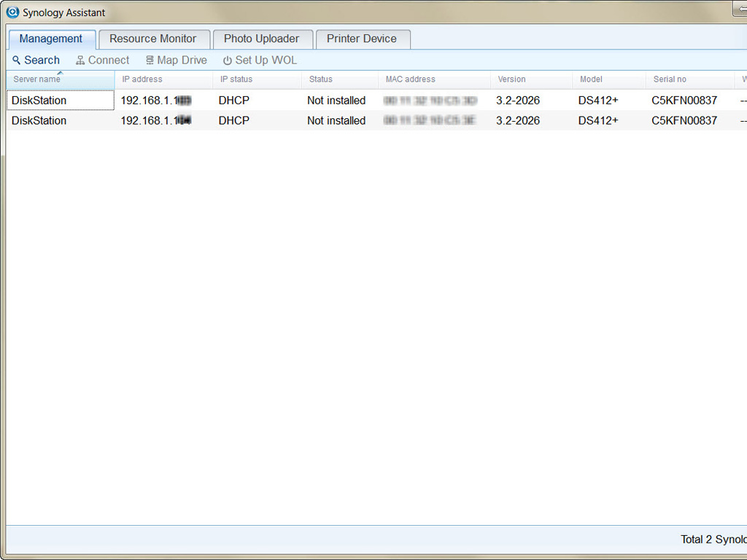Click version 3.2-2026 in the second row

pyautogui.click(x=518, y=120)
